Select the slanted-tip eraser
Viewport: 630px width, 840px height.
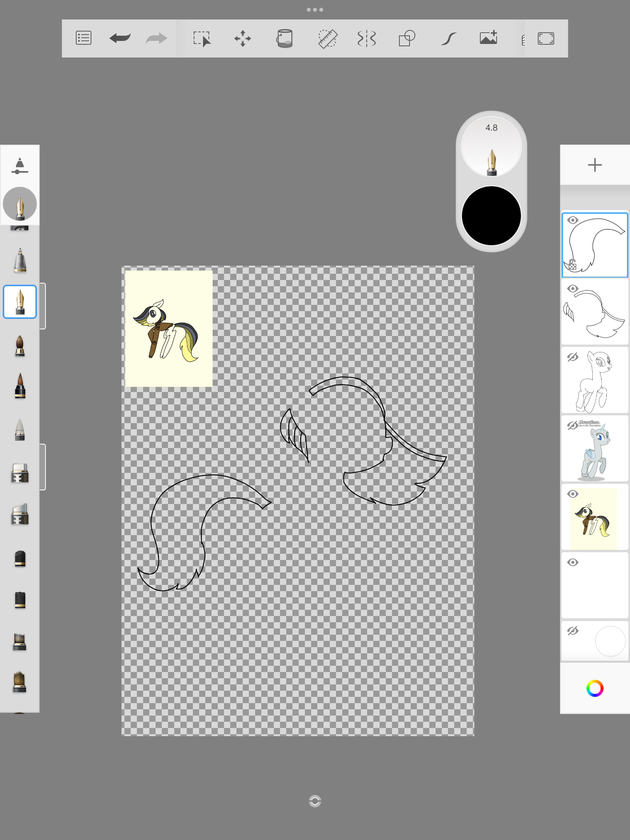point(20,514)
